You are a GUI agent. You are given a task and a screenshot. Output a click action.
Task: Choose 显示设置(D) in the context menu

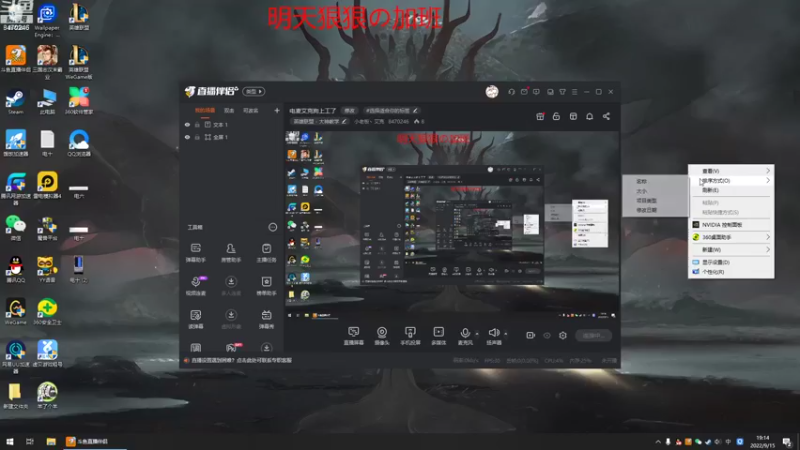[731, 262]
